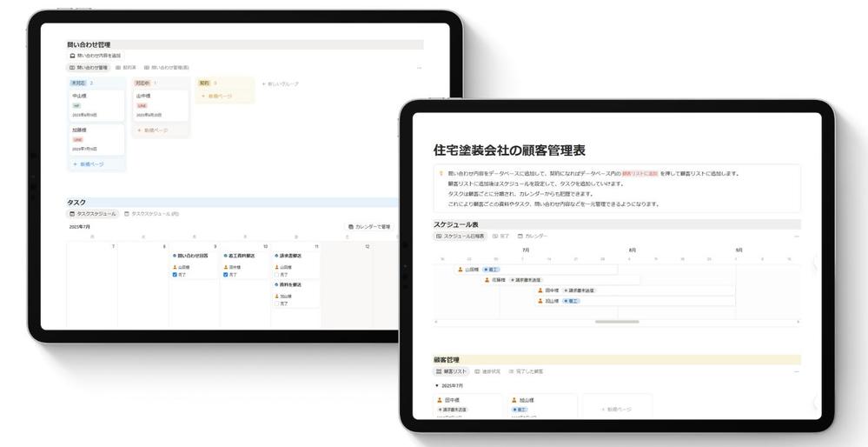Viewport: 868px width, 447px height.
Task: Click the LINE tag on 山中様 card
Action: click(142, 105)
